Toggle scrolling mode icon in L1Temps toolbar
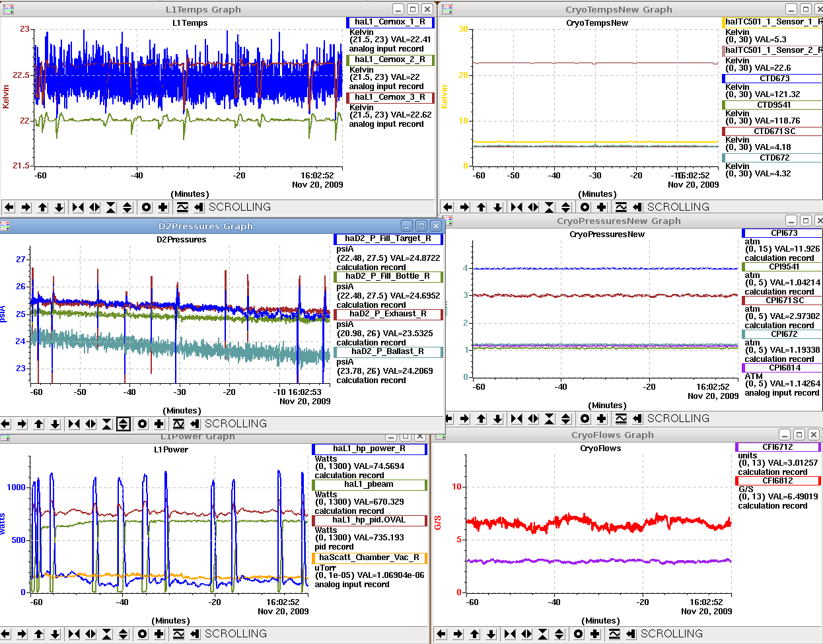The height and width of the screenshot is (644, 823). click(198, 207)
